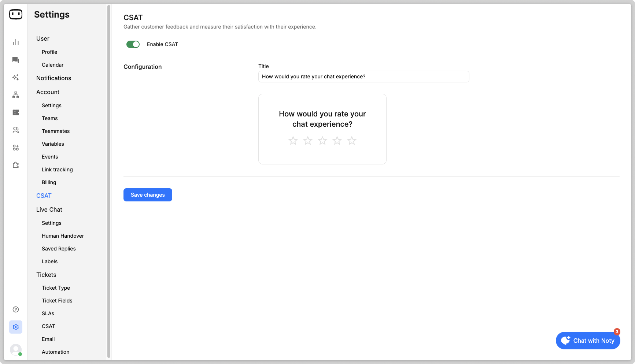Select the User section heading
This screenshot has width=635, height=364.
coord(43,38)
